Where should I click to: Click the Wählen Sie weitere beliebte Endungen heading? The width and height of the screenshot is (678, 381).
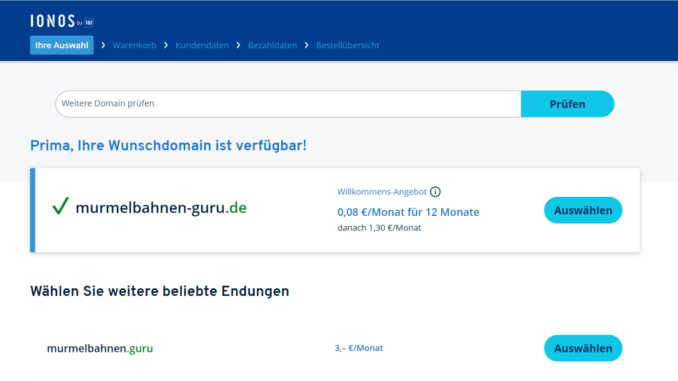pos(160,291)
